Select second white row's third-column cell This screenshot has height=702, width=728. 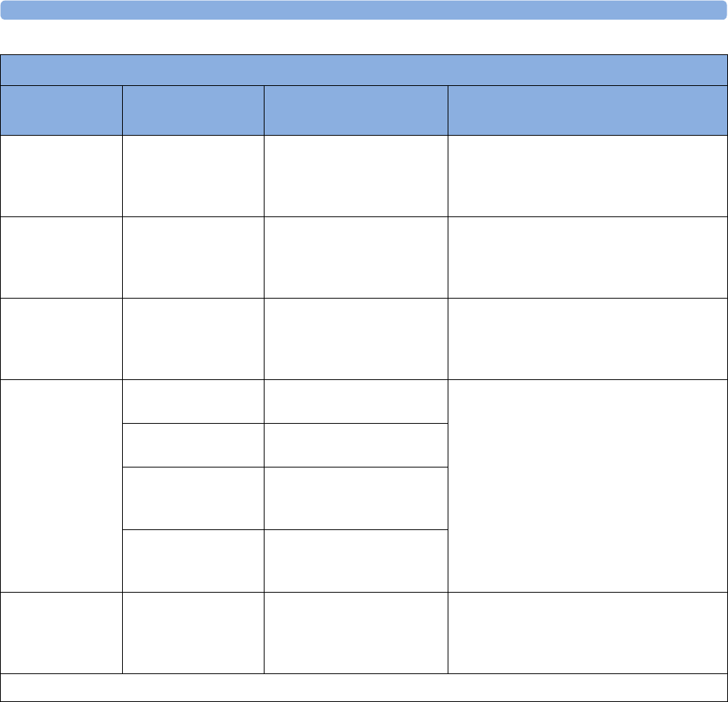point(356,257)
